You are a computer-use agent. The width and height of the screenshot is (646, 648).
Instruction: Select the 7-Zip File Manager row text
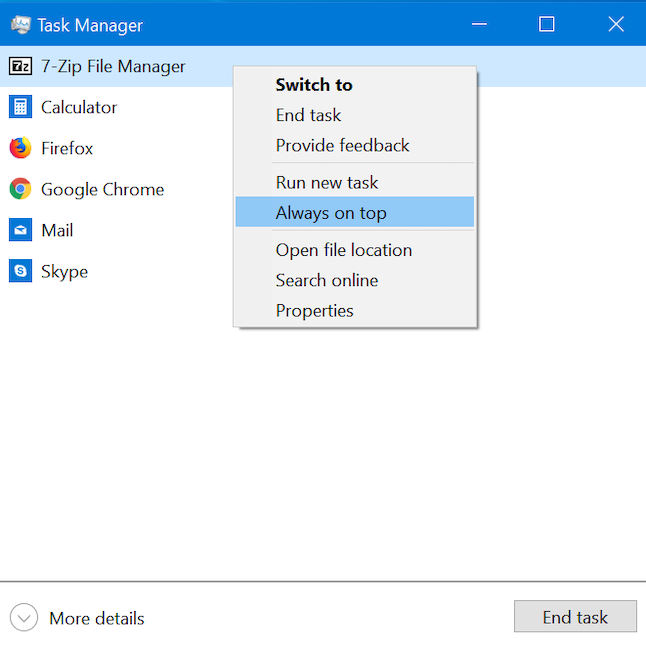(113, 67)
